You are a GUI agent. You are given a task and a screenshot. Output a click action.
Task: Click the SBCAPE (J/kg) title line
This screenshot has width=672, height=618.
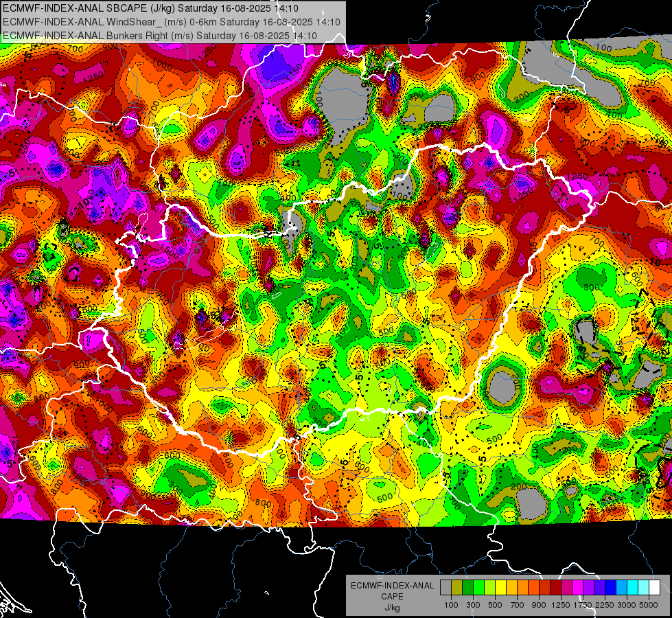[150, 8]
